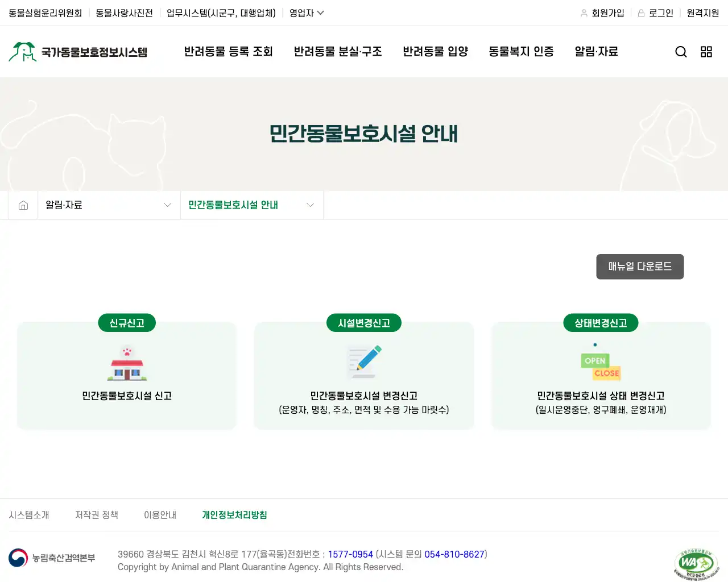The width and height of the screenshot is (728, 582).
Task: Click the WA web accessibility mark
Action: (696, 564)
